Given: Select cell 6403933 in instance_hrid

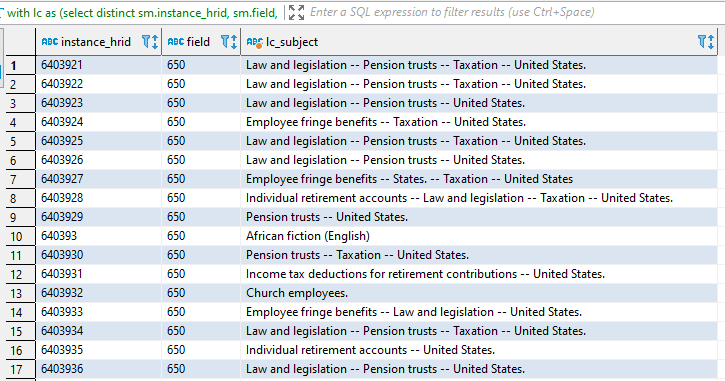Looking at the screenshot, I should [98, 312].
